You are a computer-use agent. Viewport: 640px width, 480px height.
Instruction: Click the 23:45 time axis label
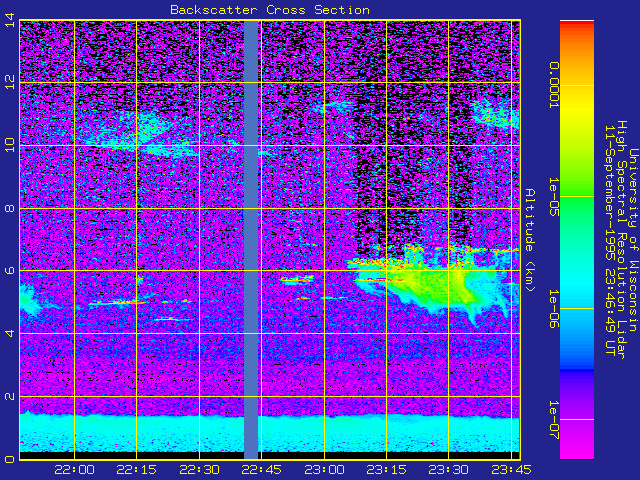pyautogui.click(x=511, y=470)
